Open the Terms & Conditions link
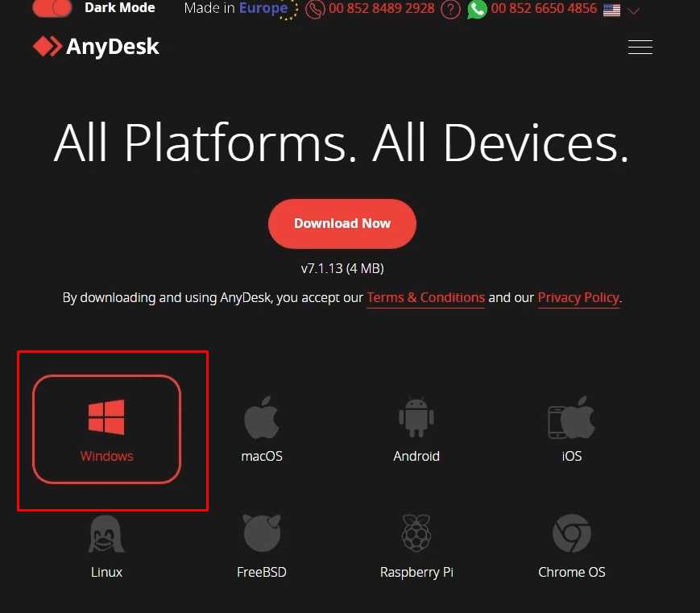 click(425, 297)
